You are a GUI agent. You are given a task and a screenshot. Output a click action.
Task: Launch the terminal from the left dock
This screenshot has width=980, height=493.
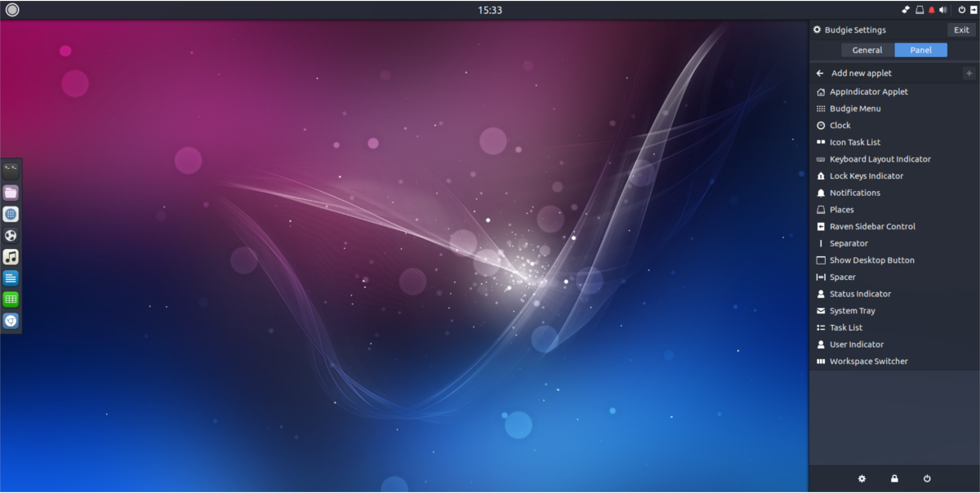(x=11, y=171)
